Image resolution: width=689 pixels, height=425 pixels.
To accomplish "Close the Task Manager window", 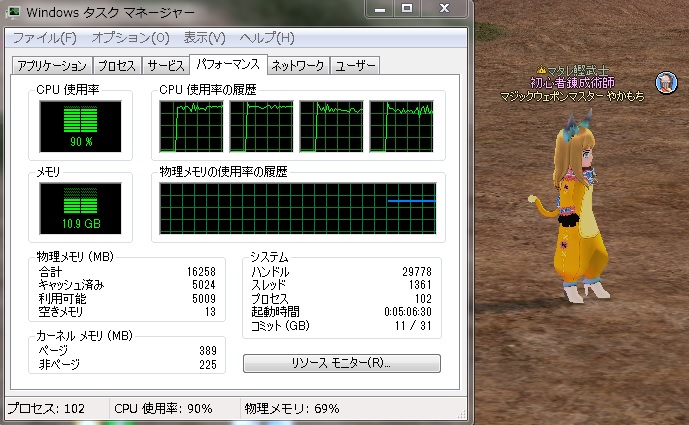I will tap(444, 9).
